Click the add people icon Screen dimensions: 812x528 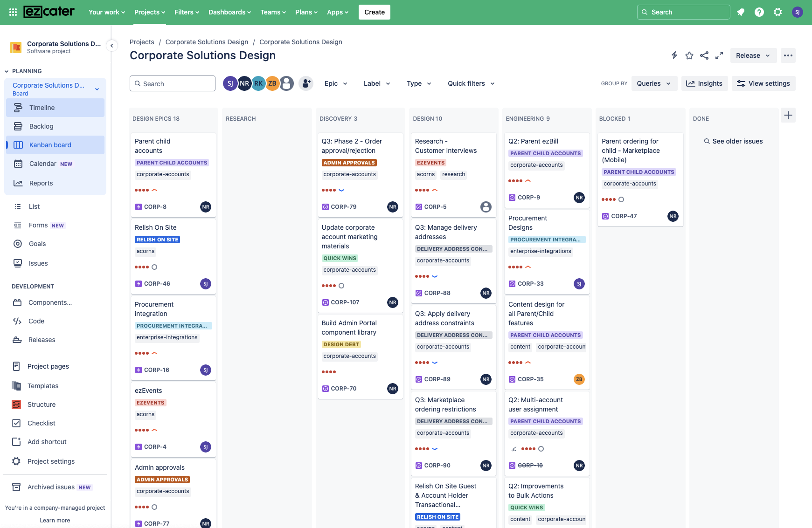(306, 83)
